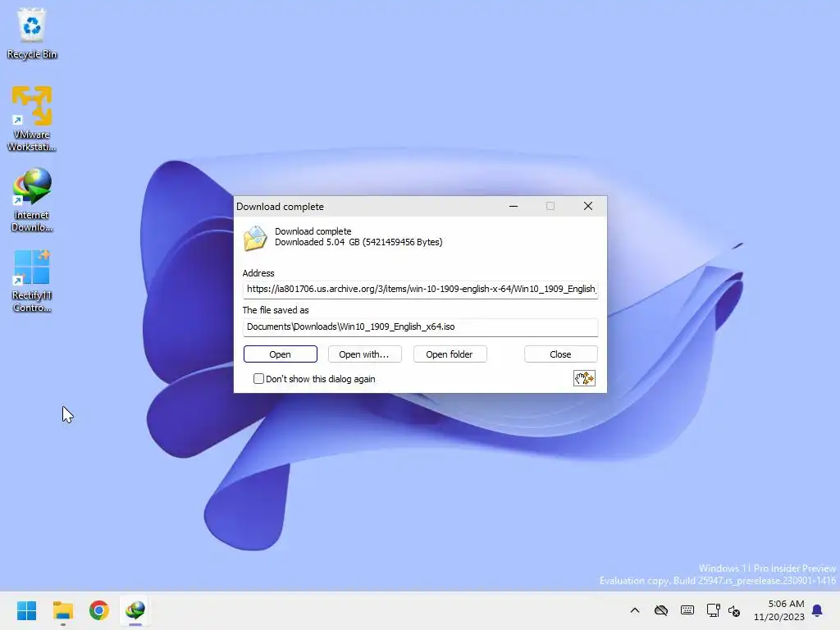Enable Don't show this dialog again
This screenshot has width=840, height=630.
pyautogui.click(x=258, y=379)
